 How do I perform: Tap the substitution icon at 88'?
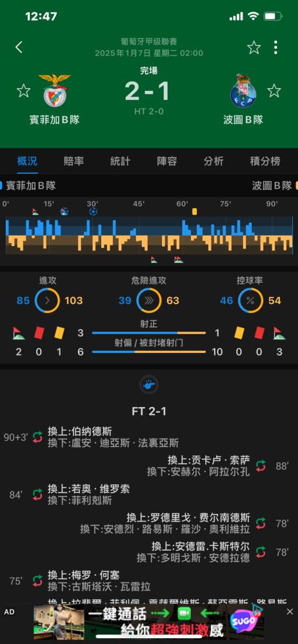(261, 466)
